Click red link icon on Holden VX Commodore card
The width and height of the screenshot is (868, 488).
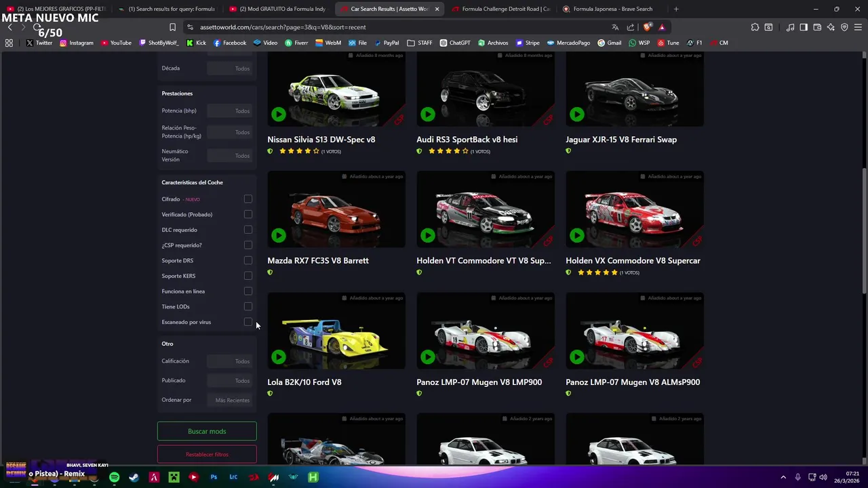click(697, 241)
